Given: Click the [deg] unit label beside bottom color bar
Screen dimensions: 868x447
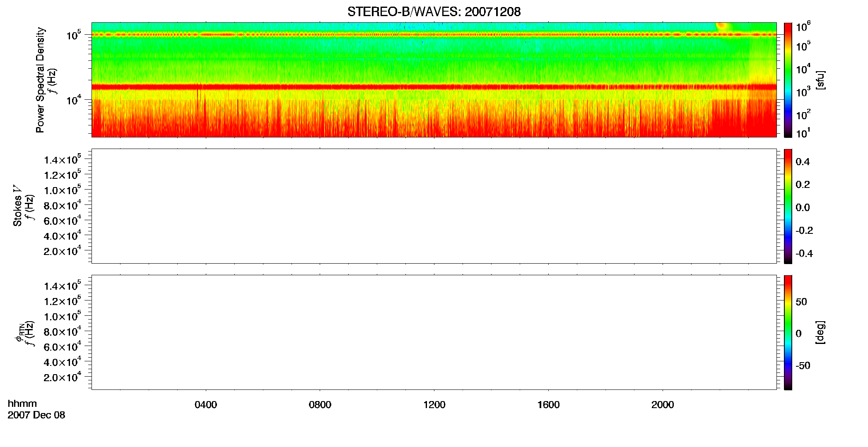Looking at the screenshot, I should (820, 332).
